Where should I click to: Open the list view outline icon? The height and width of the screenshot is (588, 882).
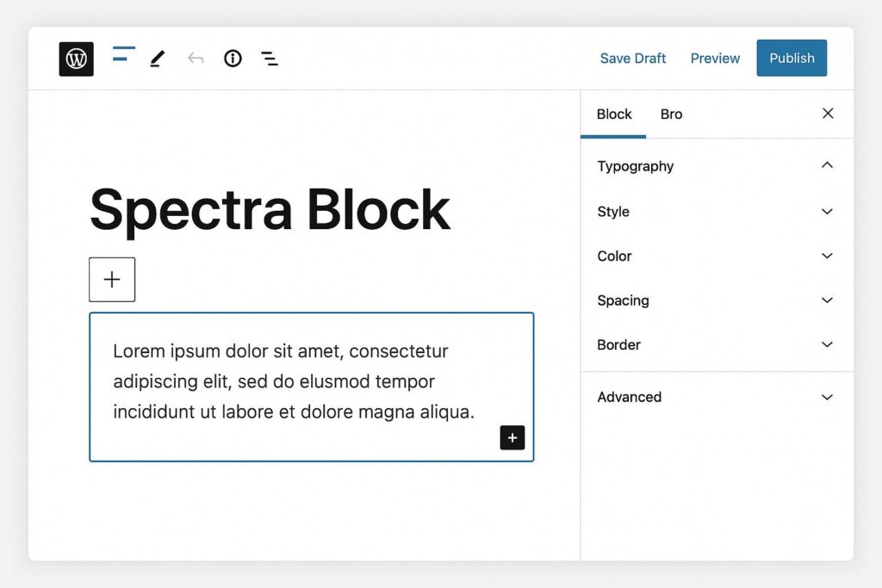[x=270, y=59]
